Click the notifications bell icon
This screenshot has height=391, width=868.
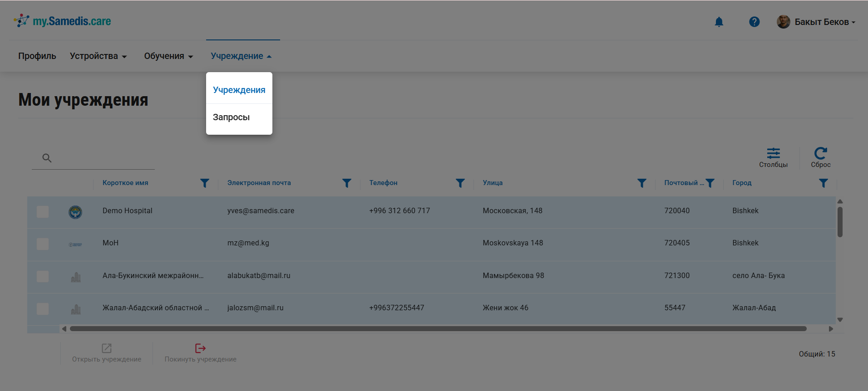(719, 22)
